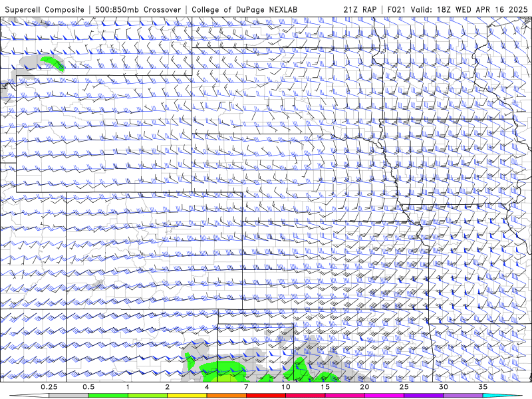Click the 0.5 legend value
This screenshot has height=399, width=532.
point(88,387)
